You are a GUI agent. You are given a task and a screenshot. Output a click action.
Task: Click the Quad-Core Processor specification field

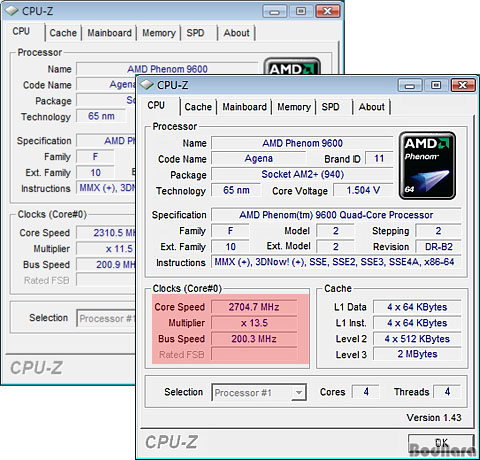click(336, 215)
